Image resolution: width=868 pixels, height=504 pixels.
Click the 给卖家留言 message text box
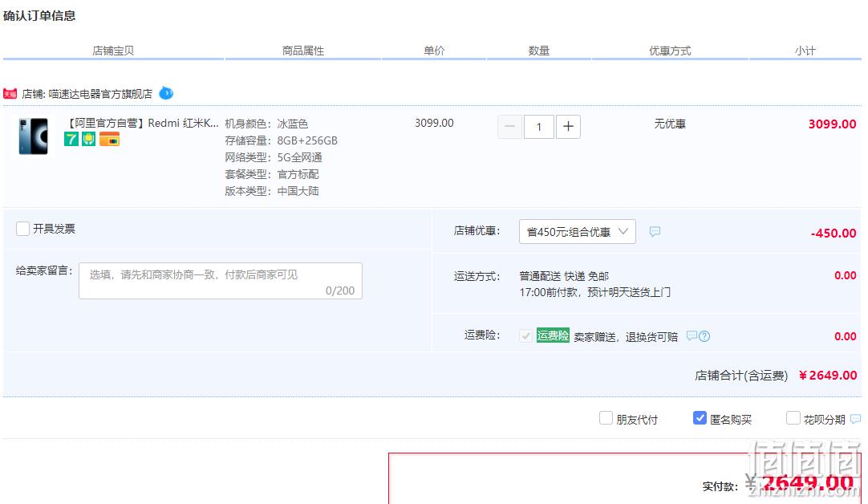(221, 281)
